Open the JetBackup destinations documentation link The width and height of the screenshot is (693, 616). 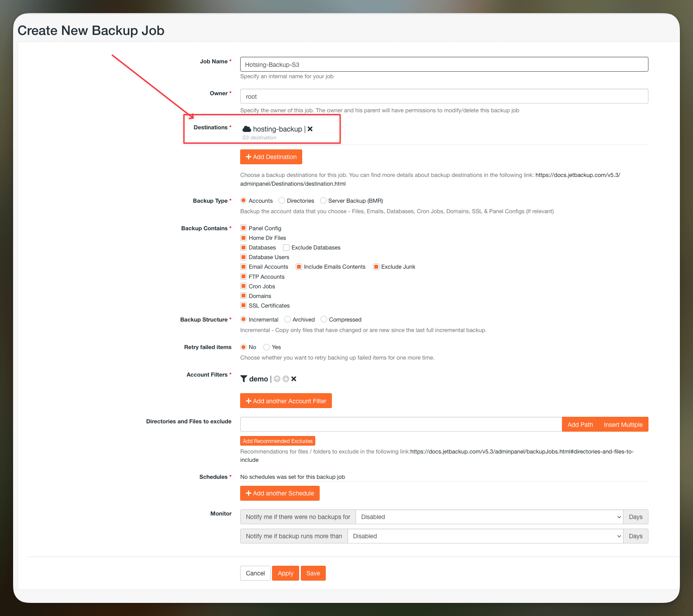(577, 175)
